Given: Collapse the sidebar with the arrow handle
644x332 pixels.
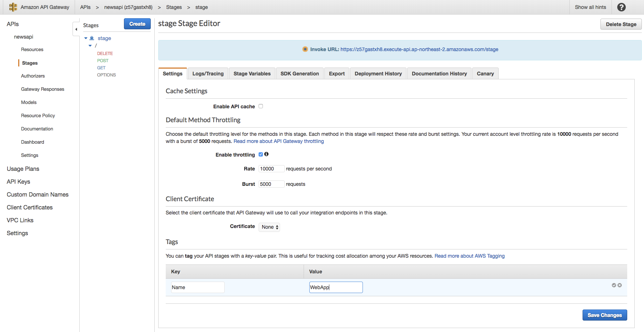Looking at the screenshot, I should [x=76, y=29].
